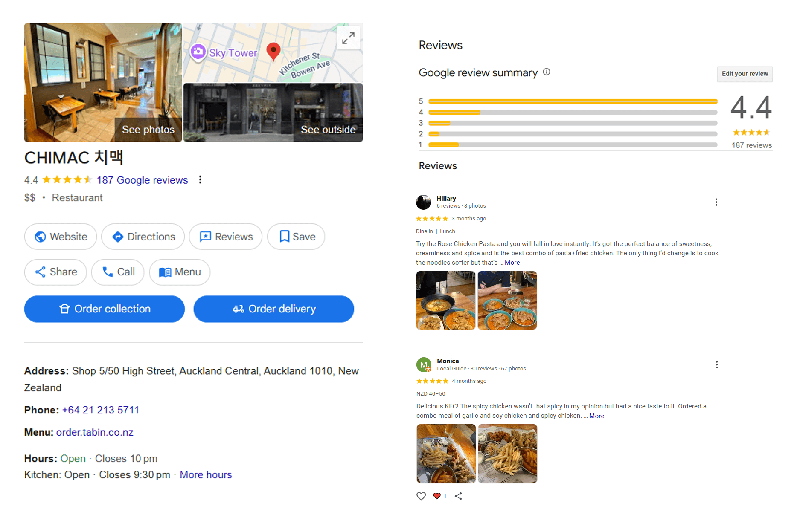
Task: Open order.tabin.co.nz menu link
Action: [95, 432]
